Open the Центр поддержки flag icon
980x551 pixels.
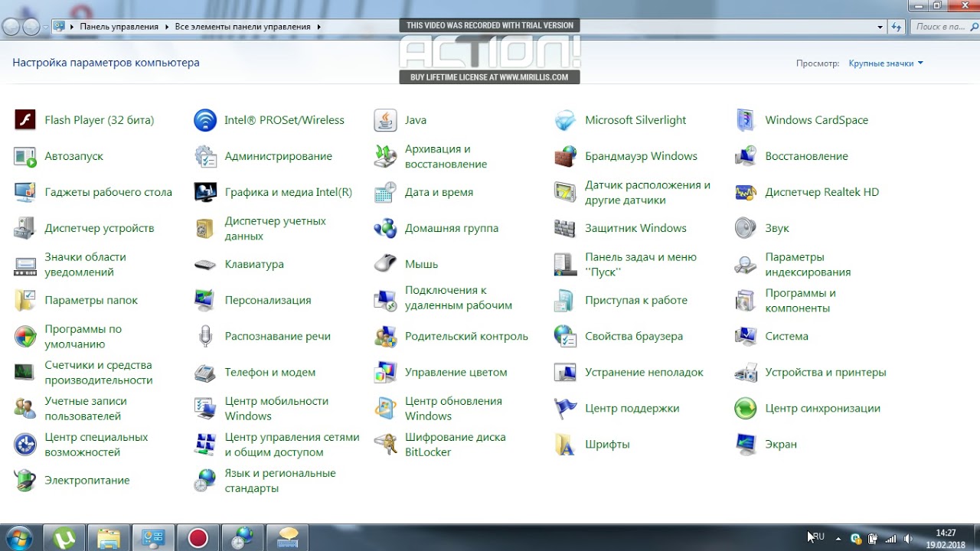coord(565,409)
